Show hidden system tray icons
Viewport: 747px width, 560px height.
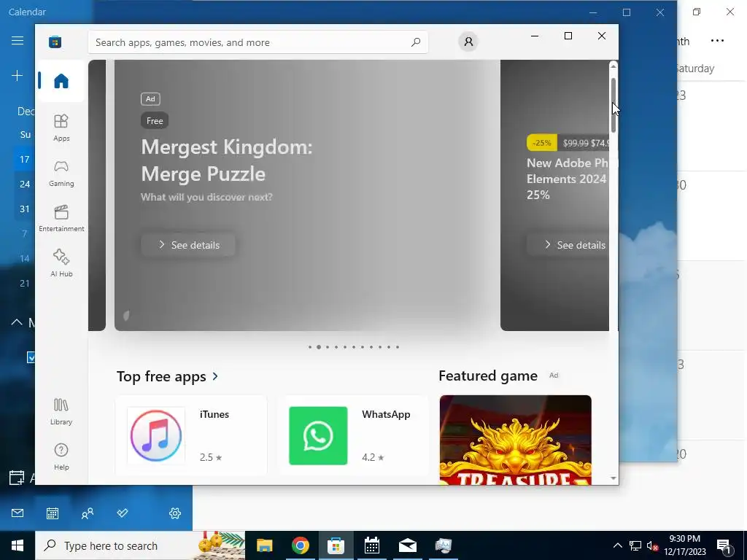[x=617, y=545]
